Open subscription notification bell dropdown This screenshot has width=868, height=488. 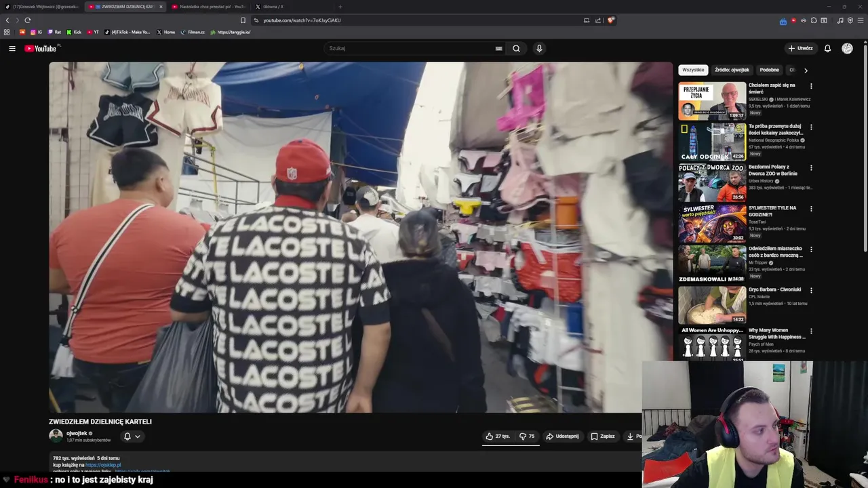[x=132, y=436]
